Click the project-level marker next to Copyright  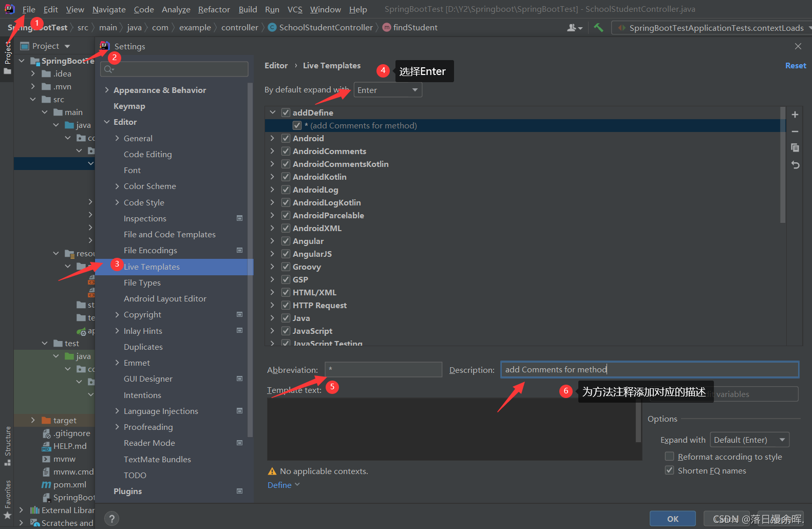tap(239, 314)
